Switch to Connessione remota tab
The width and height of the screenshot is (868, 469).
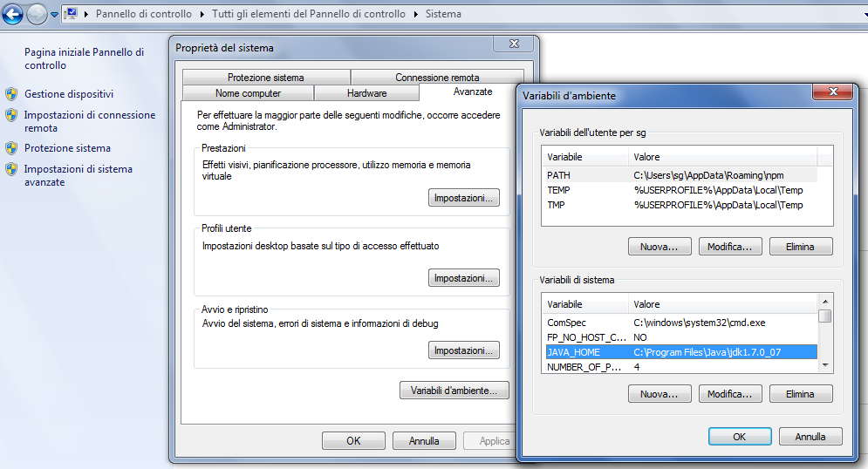(x=437, y=78)
